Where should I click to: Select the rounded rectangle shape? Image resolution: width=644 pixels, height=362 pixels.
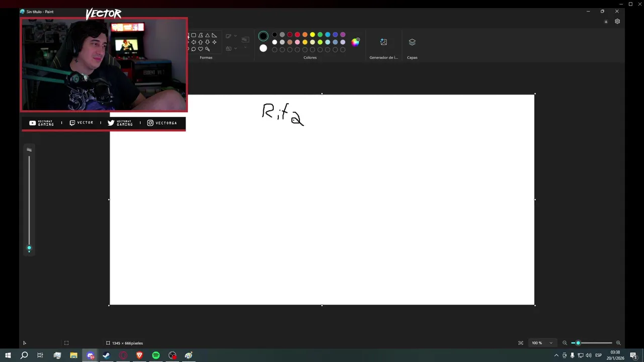[194, 35]
